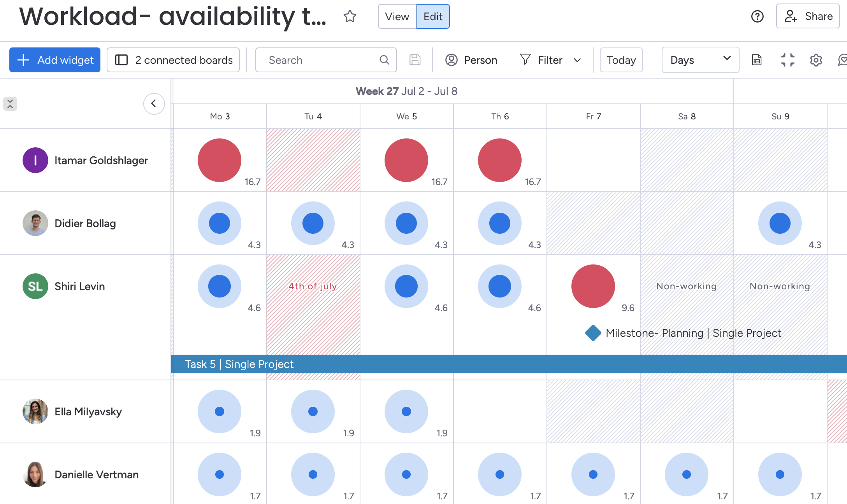Viewport: 847px width, 504px height.
Task: Click the split-view icon next to connected boards
Action: (122, 60)
